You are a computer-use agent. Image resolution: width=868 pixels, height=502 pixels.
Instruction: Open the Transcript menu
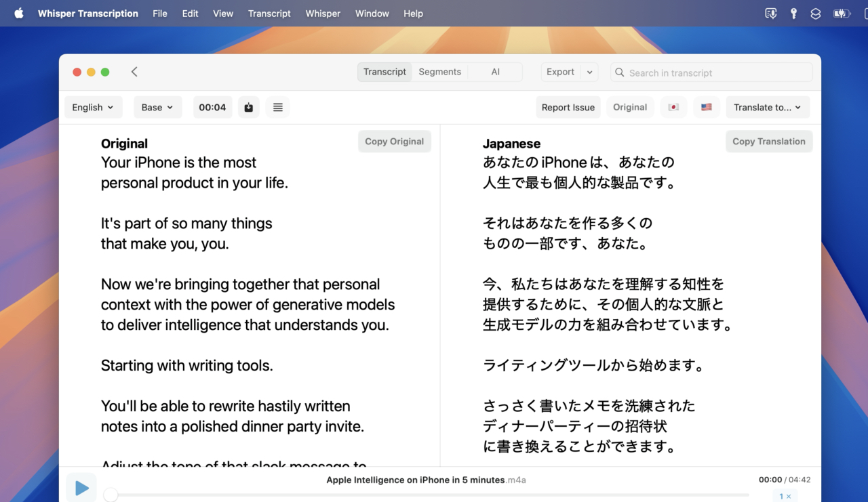[269, 13]
